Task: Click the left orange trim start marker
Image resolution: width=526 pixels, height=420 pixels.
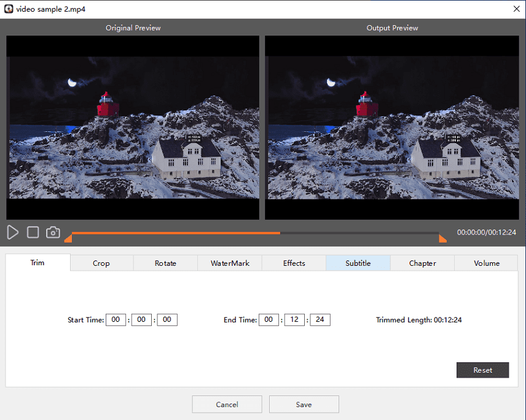Action: 68,238
